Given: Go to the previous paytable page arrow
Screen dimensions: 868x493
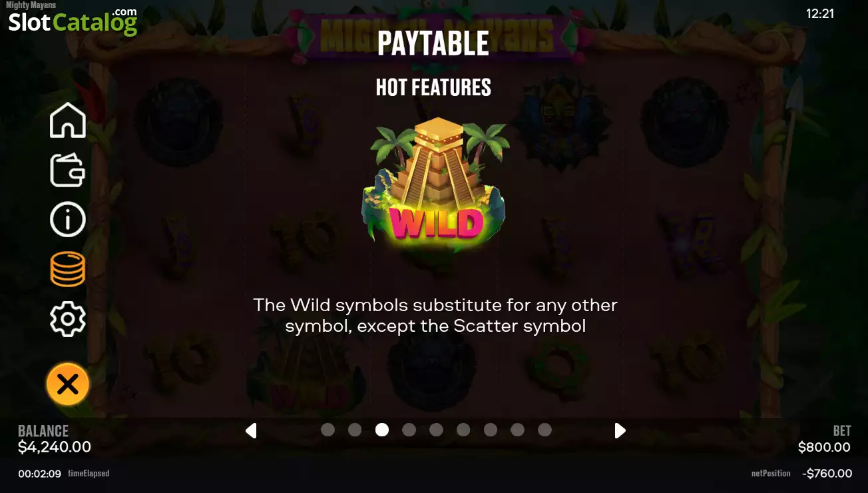Looking at the screenshot, I should click(251, 430).
